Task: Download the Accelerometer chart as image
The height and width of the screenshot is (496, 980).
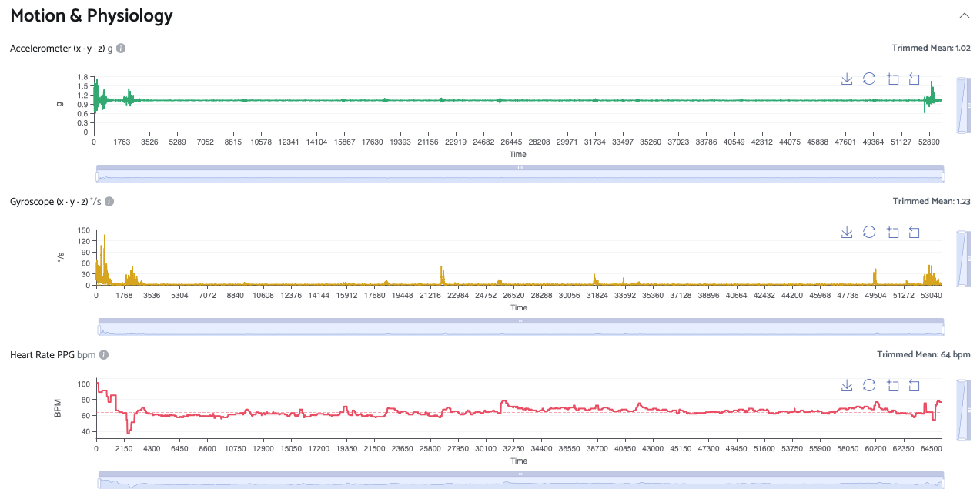Action: 847,79
